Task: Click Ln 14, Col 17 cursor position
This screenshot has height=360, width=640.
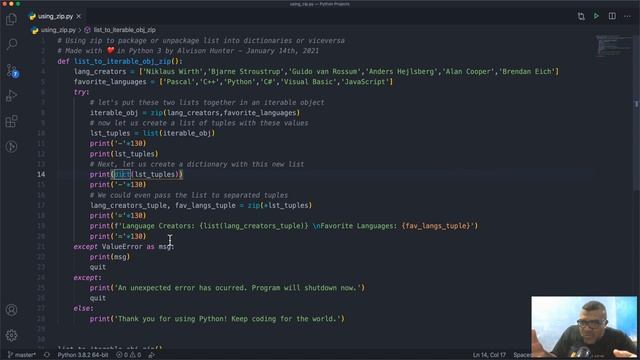Action: pos(489,355)
